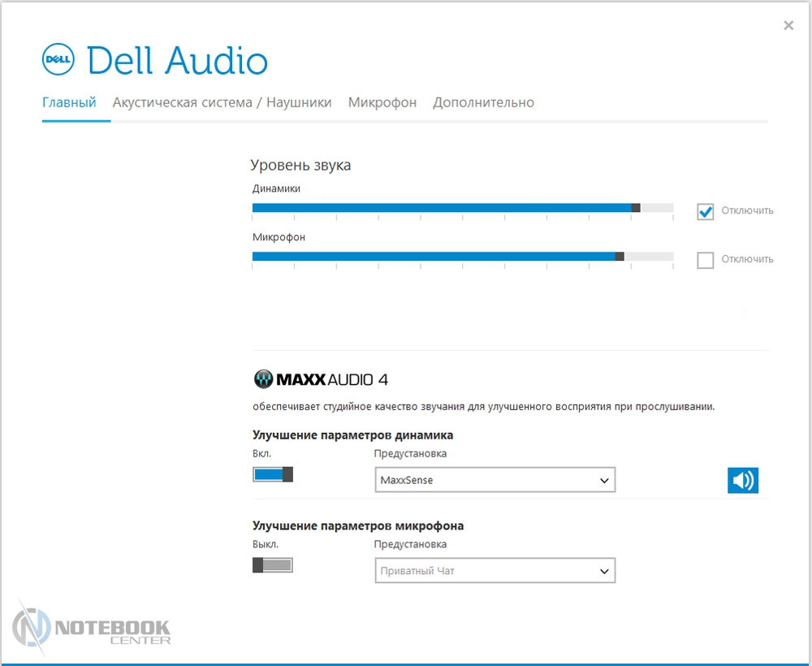Check the Отключить checkbox for Микрофон
This screenshot has height=666, width=812.
705,260
